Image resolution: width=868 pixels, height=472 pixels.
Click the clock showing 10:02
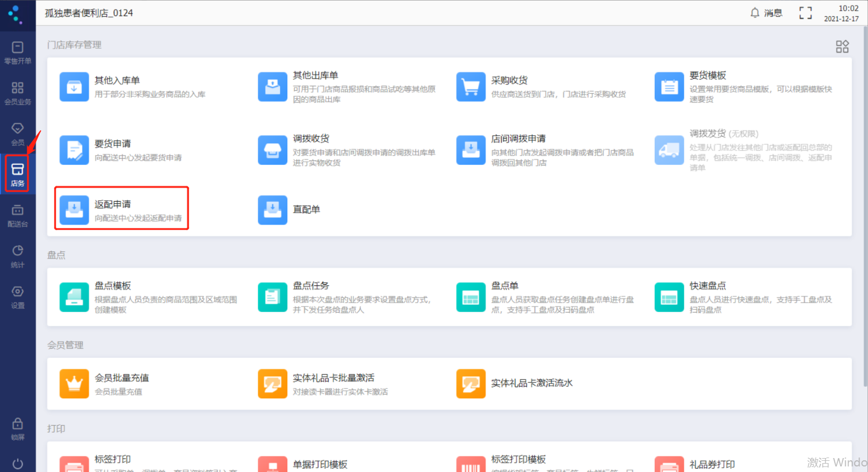tap(849, 8)
